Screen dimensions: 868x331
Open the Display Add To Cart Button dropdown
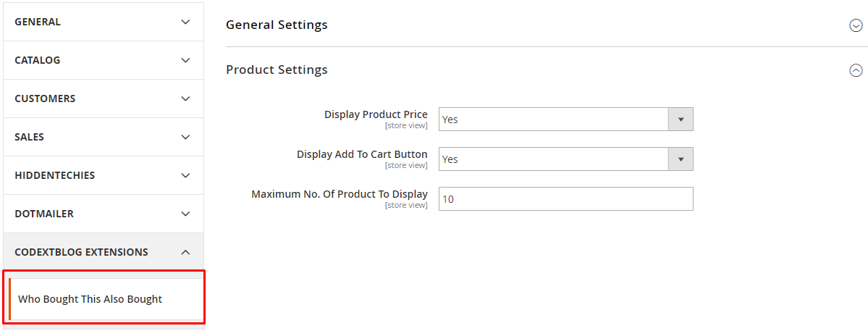click(553, 159)
